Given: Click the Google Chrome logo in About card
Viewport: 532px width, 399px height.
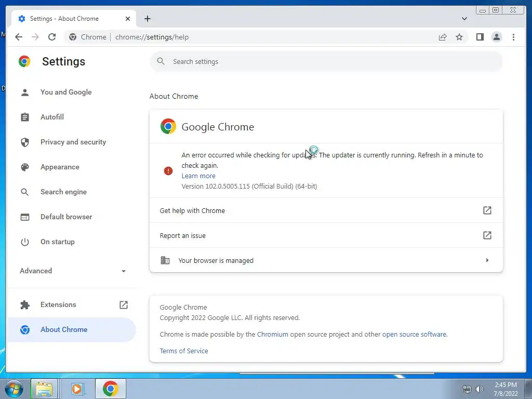Looking at the screenshot, I should coord(168,127).
